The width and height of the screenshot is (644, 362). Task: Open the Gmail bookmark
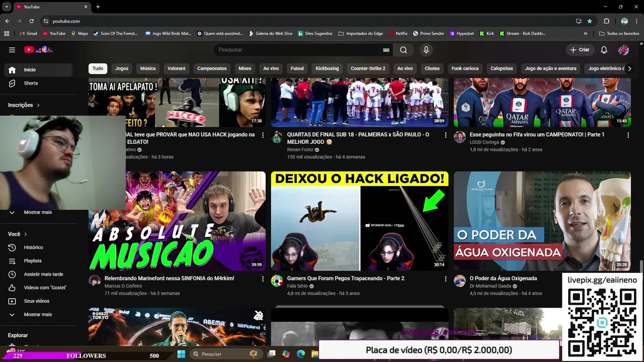coord(28,33)
